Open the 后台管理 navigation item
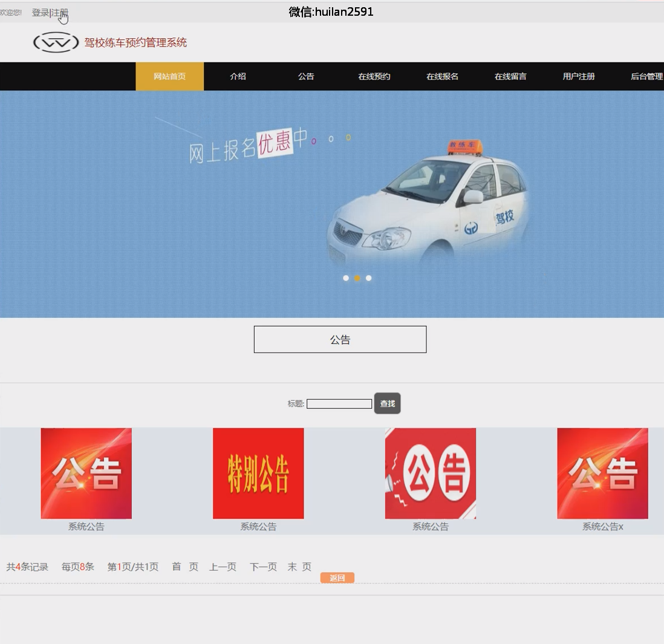 646,76
